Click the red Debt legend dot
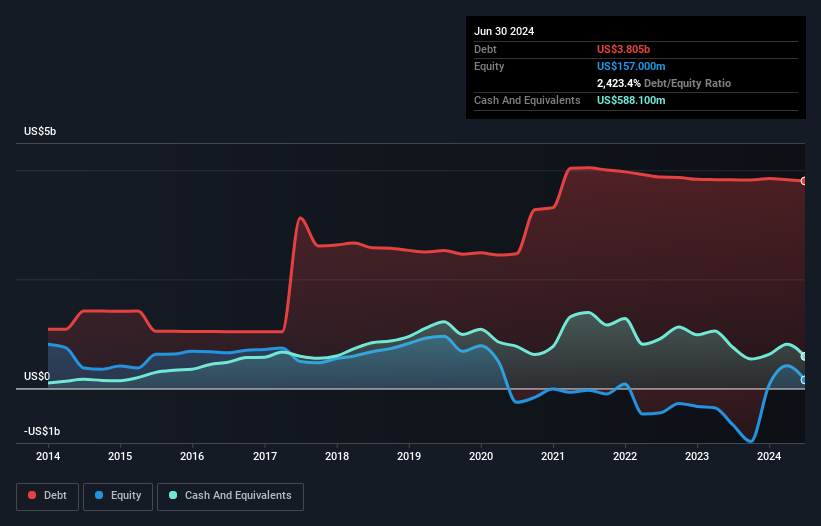 [32, 495]
